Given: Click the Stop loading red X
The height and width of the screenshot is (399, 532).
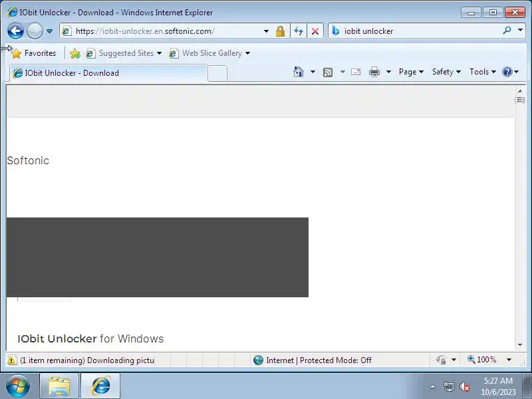Looking at the screenshot, I should click(315, 31).
